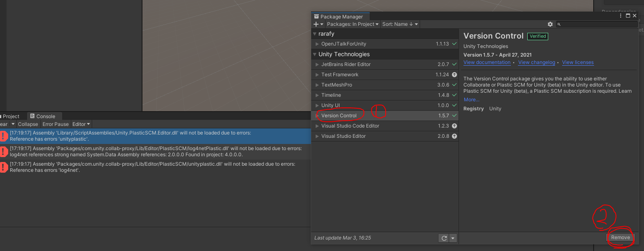The height and width of the screenshot is (251, 644).
Task: Open Package Manager settings gear
Action: click(550, 24)
